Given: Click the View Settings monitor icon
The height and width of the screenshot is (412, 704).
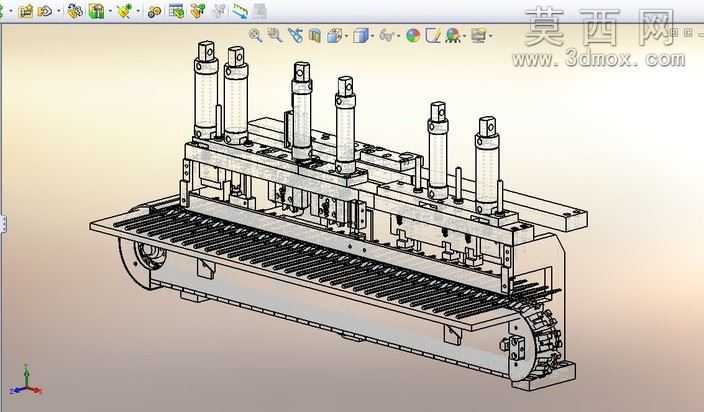Looking at the screenshot, I should click(479, 35).
